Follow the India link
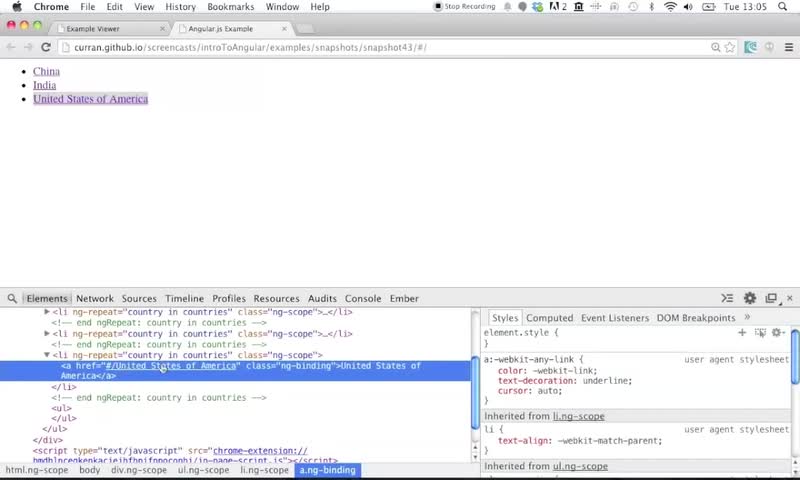 [x=44, y=85]
